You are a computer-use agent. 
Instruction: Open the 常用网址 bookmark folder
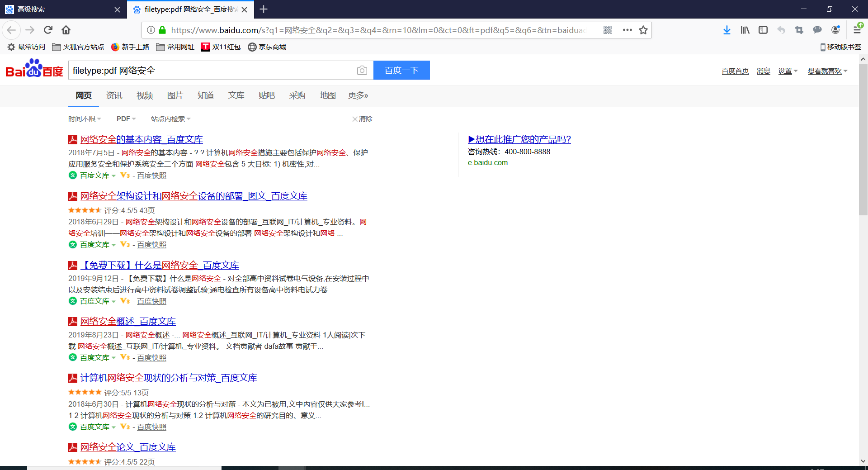point(175,47)
